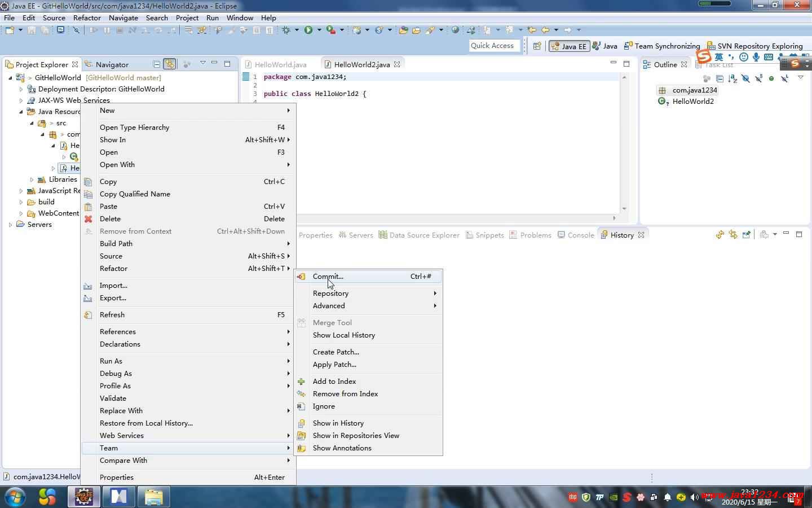Click the editor vertical scrollbar down arrow

pyautogui.click(x=624, y=209)
